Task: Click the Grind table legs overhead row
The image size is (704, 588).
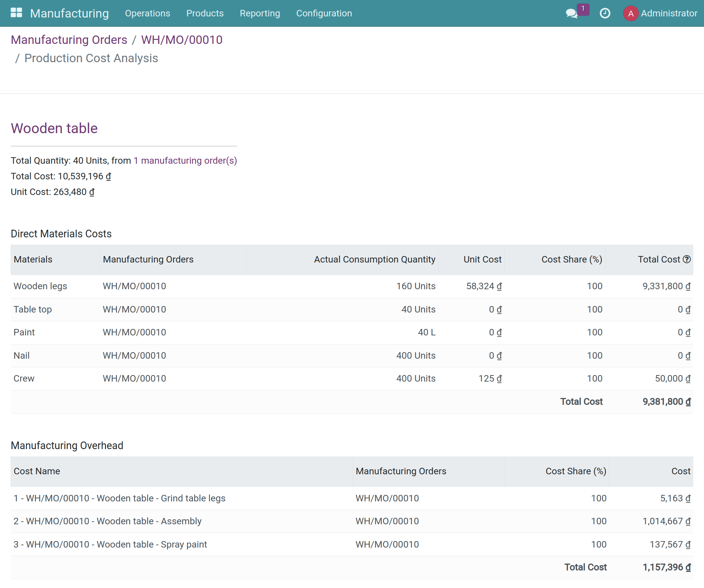Action: pos(352,498)
